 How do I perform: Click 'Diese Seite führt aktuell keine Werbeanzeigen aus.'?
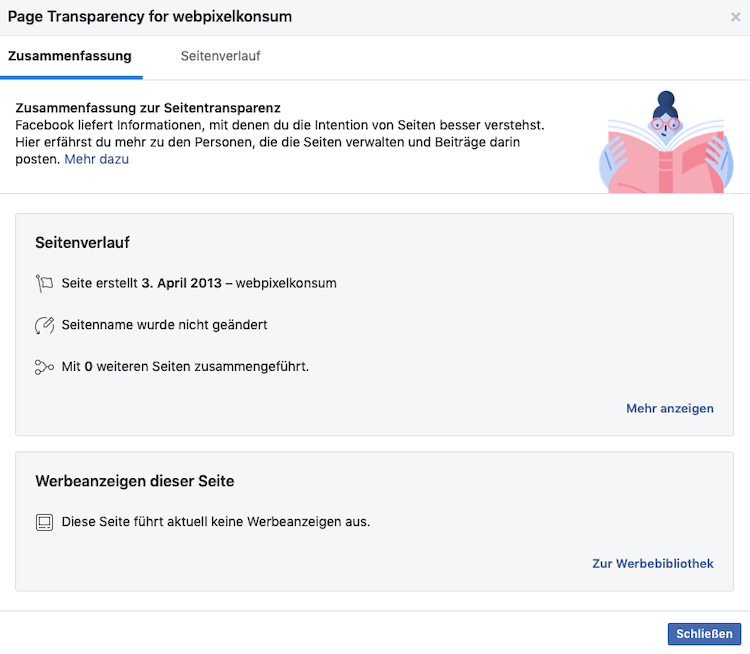[x=216, y=521]
